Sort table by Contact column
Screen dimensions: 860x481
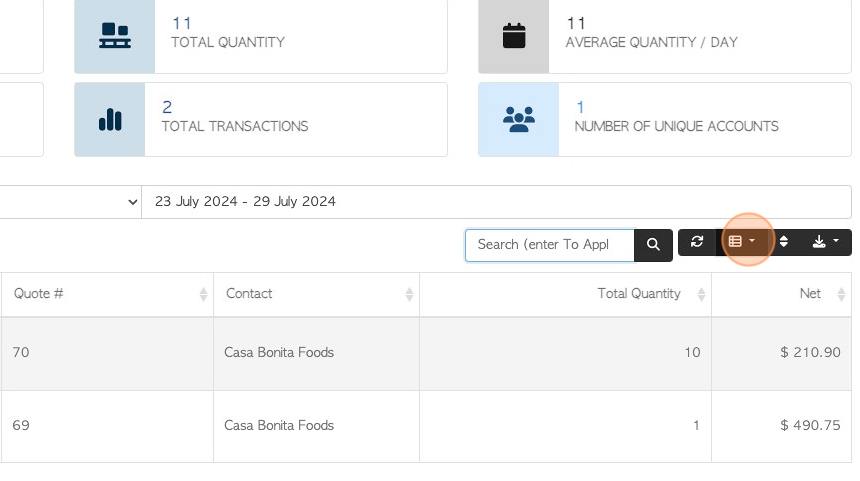pos(316,294)
